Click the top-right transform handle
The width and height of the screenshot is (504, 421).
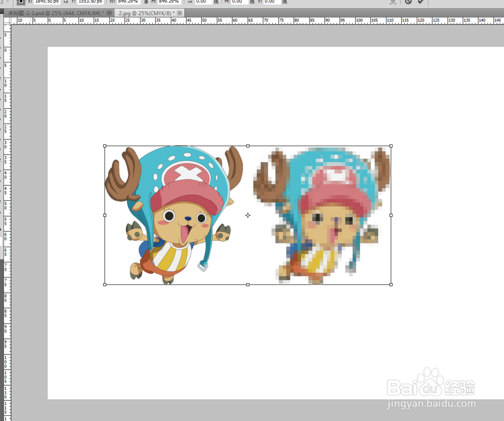pos(391,146)
